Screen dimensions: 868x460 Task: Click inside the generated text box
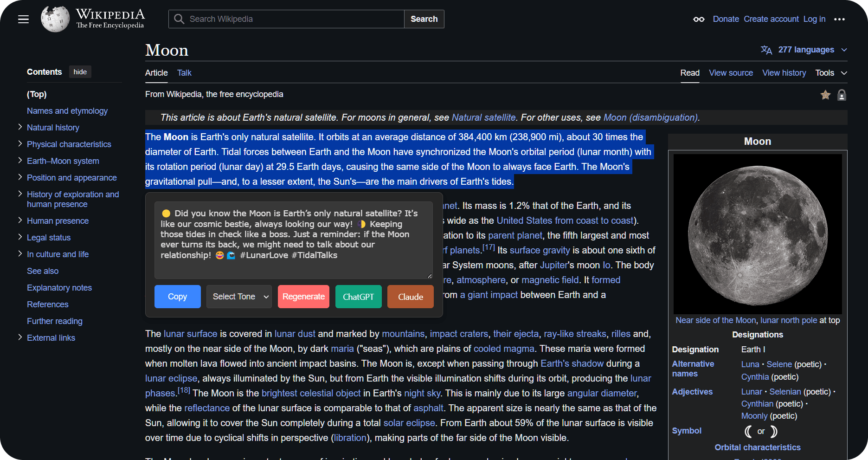[294, 240]
